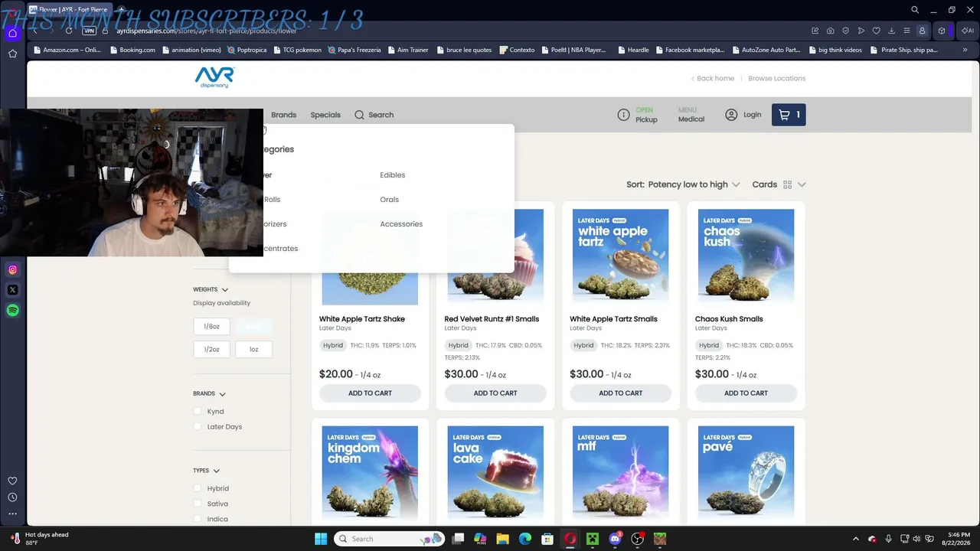Image resolution: width=980 pixels, height=551 pixels.
Task: Open the Spotify sidebar panel
Action: (x=12, y=311)
